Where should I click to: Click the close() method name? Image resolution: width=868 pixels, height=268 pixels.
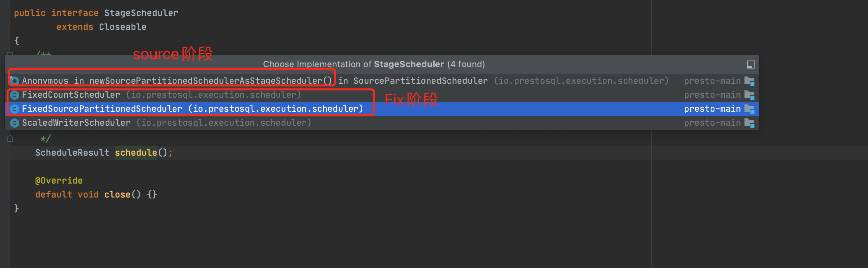(117, 195)
